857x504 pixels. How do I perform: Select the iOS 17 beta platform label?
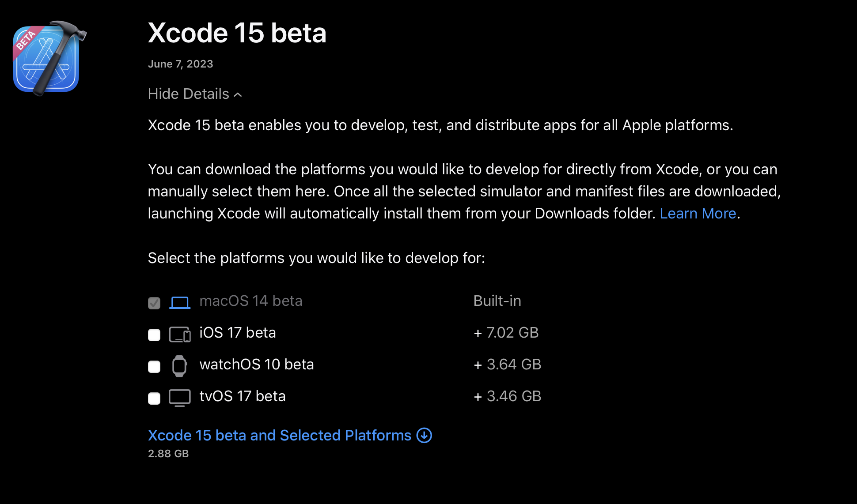(x=238, y=333)
